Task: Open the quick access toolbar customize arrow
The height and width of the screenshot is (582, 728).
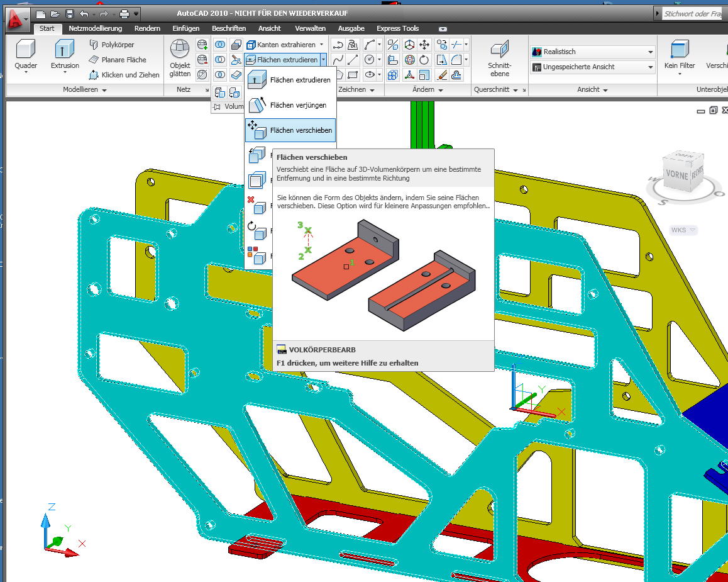Action: (136, 14)
